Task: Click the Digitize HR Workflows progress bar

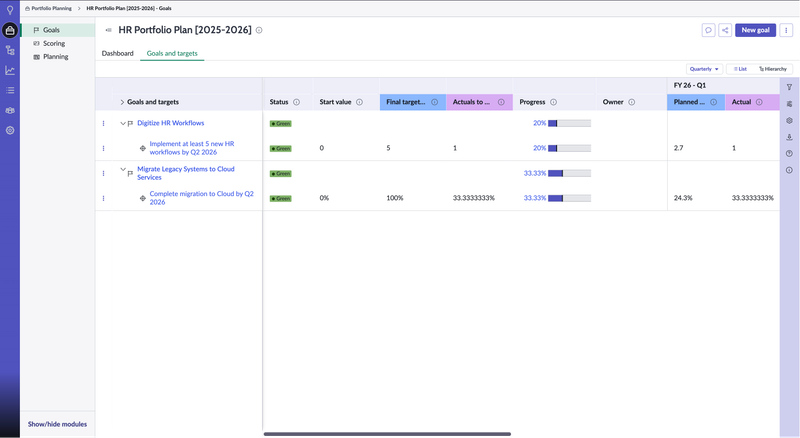Action: (569, 123)
